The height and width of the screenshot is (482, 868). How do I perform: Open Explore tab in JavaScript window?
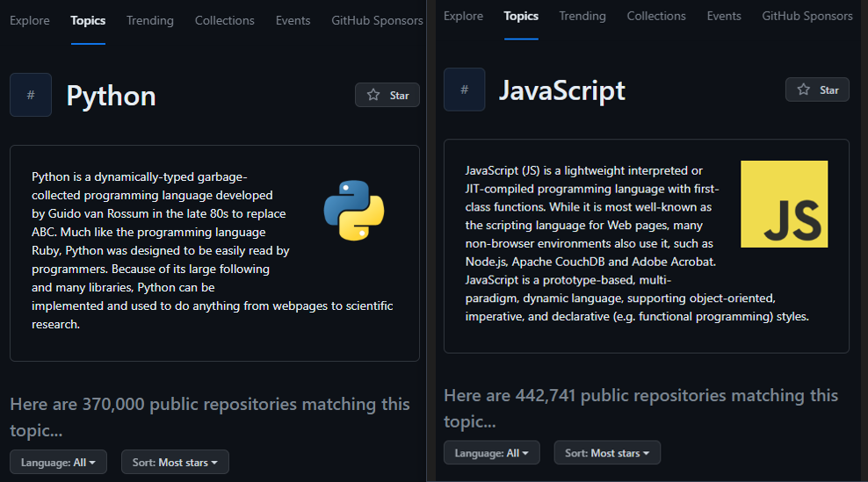click(x=463, y=16)
